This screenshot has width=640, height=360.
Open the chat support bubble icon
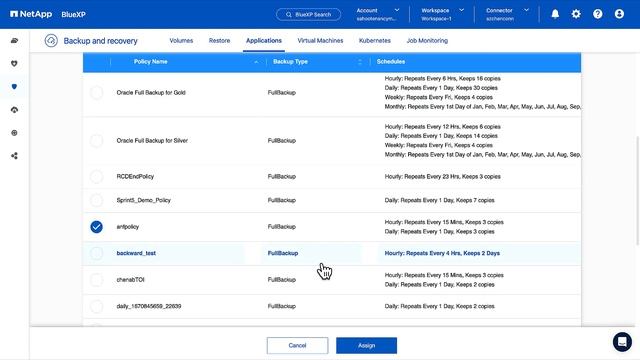click(x=622, y=341)
